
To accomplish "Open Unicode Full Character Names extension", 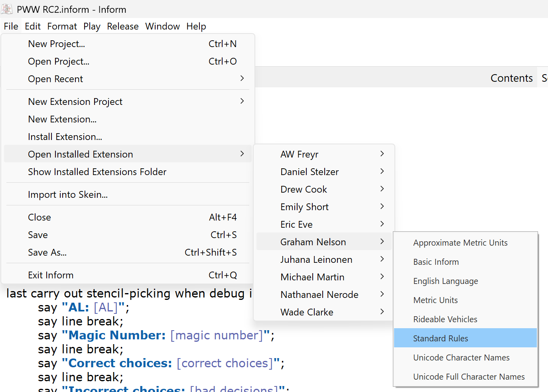I will 465,377.
